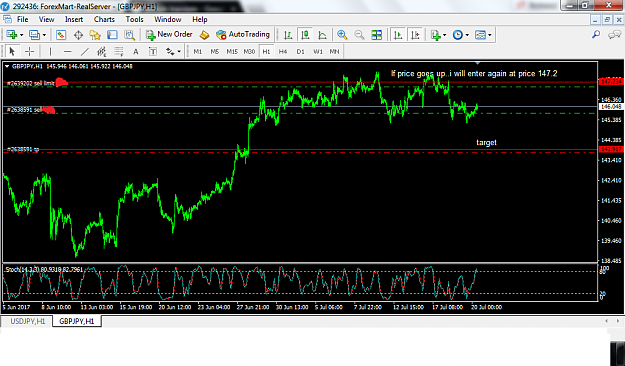Switch to the USDJPY,H1 chart tab
Screen dimensions: 625x366
(28, 321)
